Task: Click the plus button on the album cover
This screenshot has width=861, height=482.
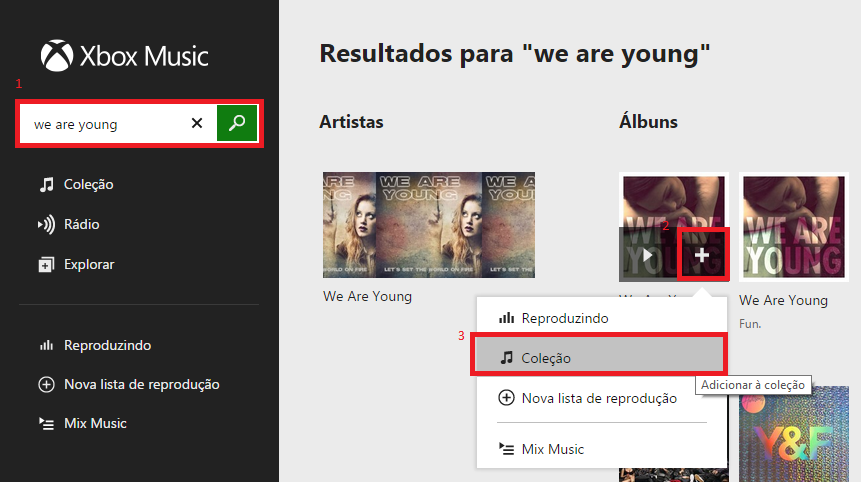Action: pos(702,255)
